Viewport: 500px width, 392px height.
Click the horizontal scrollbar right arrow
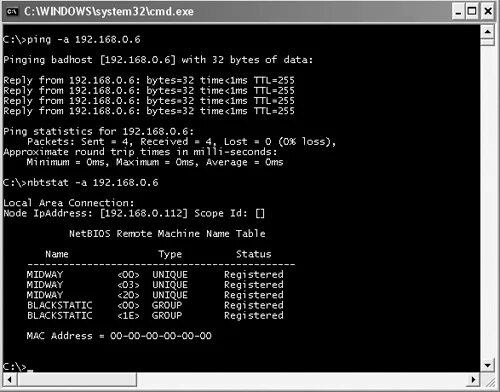point(473,379)
